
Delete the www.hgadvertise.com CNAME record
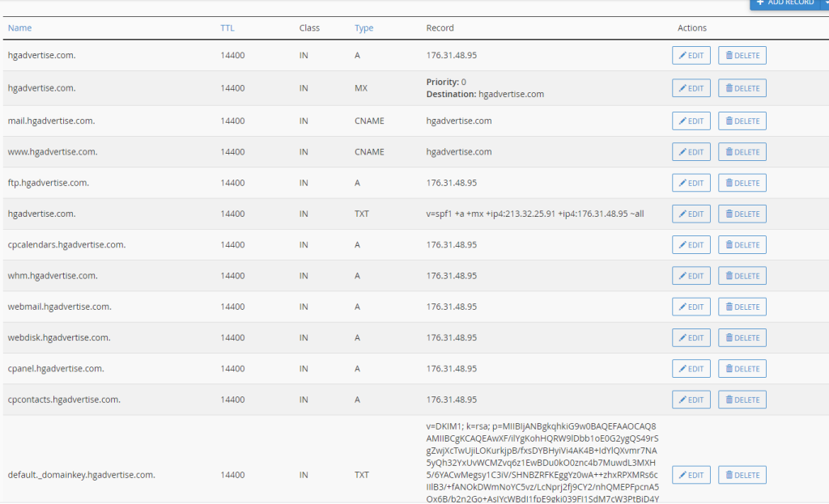[742, 152]
